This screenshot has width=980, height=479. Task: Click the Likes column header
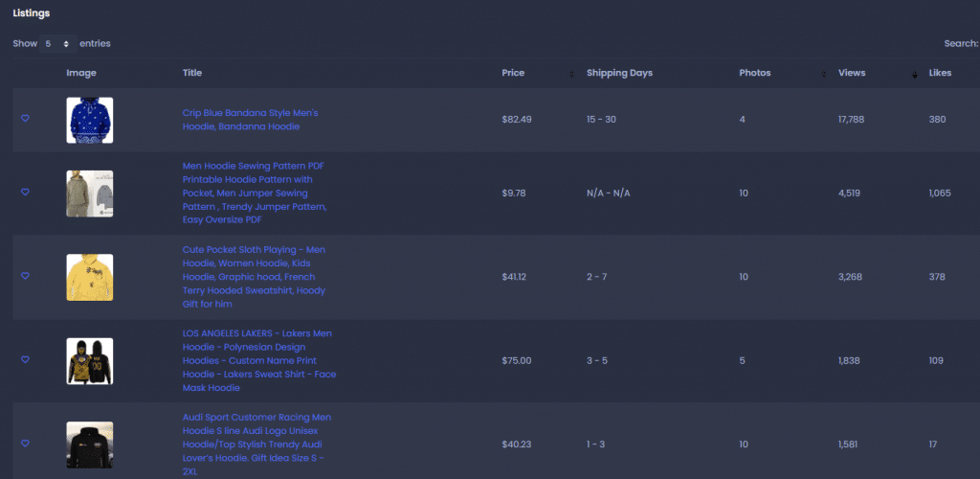(940, 73)
